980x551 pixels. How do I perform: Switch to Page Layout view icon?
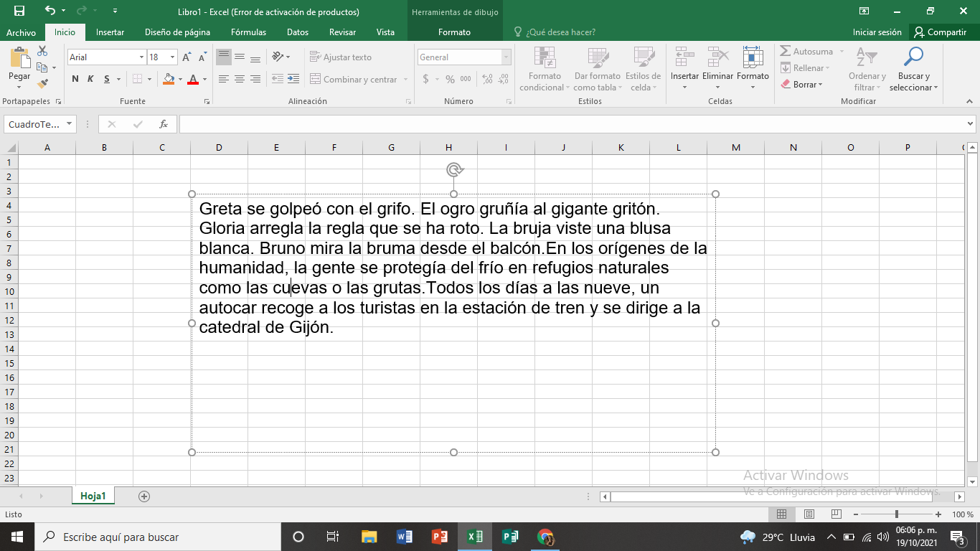pyautogui.click(x=809, y=514)
